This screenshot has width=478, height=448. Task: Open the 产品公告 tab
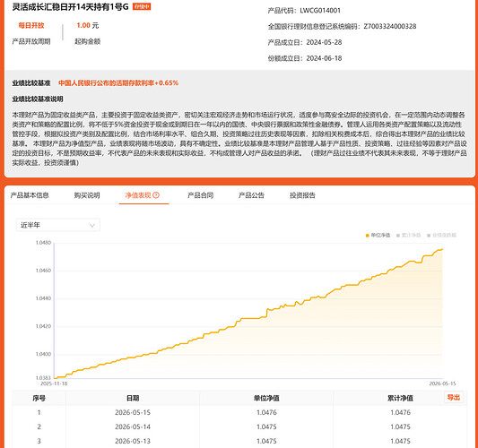[251, 195]
